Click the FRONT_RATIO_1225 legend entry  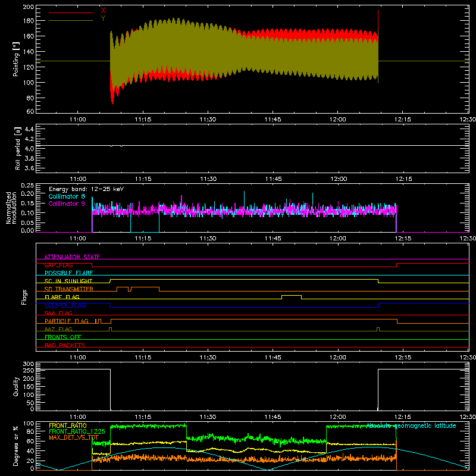coord(77,431)
